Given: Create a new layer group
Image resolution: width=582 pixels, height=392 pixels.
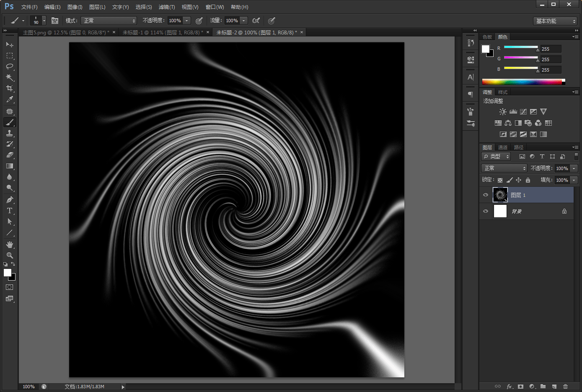Looking at the screenshot, I should click(543, 387).
